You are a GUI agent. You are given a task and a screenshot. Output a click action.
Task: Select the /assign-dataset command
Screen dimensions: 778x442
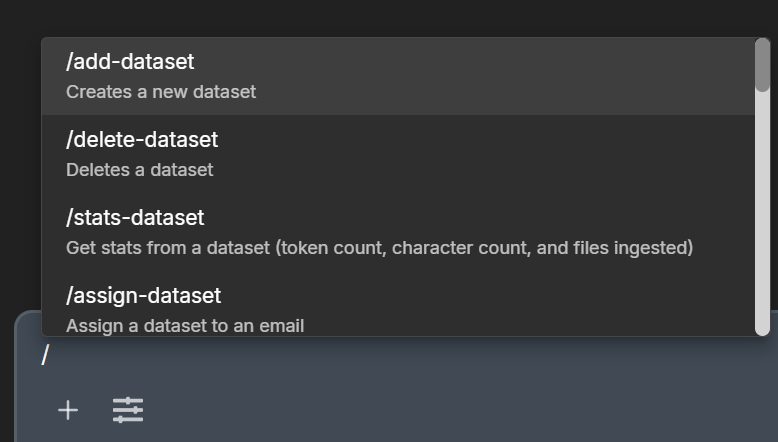click(x=144, y=296)
